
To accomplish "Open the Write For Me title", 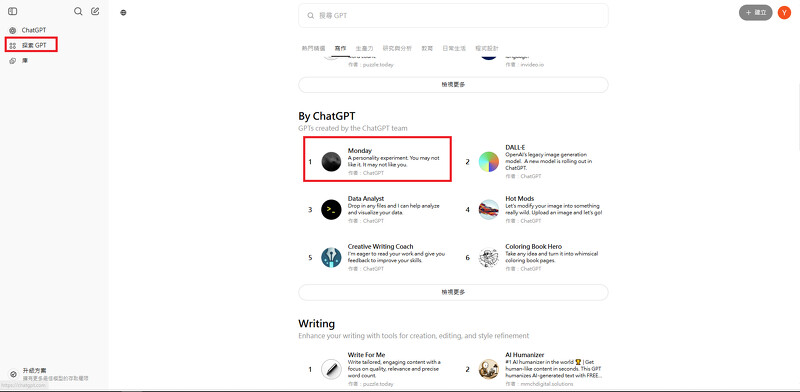I will (x=366, y=355).
